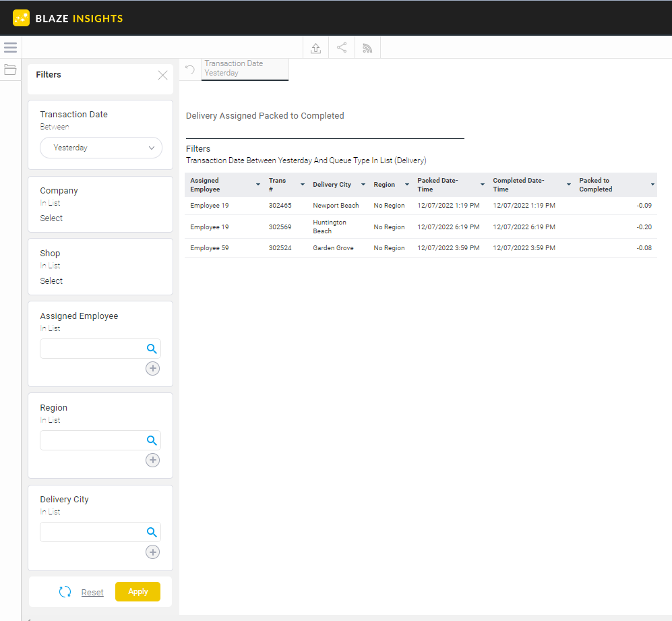The image size is (672, 621).
Task: Click No Region in Garden Grove row
Action: [x=389, y=248]
